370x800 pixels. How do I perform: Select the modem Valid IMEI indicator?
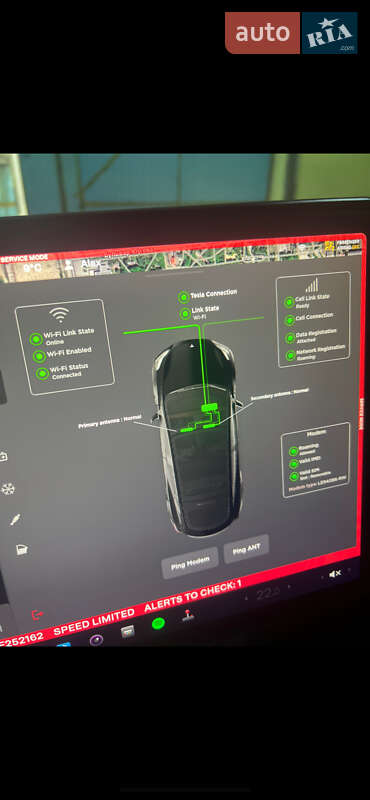click(x=293, y=464)
